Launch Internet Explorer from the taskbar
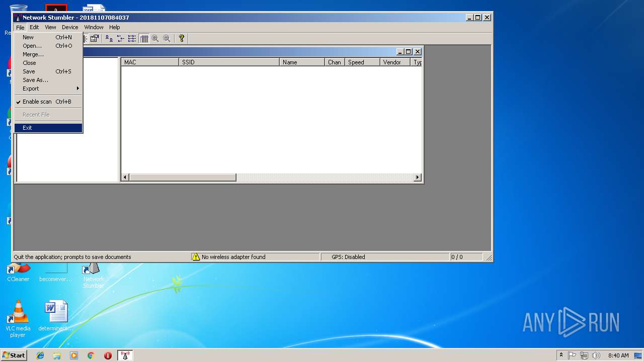The image size is (644, 362). coord(40,355)
